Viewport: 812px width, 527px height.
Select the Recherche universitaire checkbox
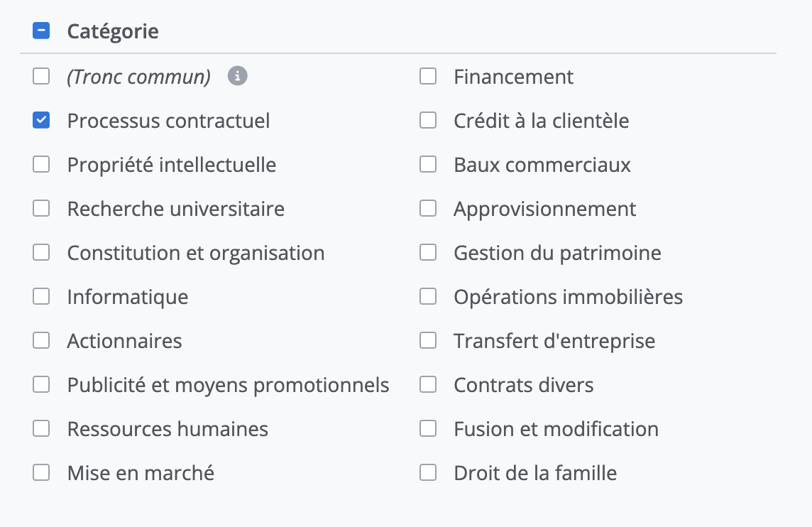click(x=41, y=209)
